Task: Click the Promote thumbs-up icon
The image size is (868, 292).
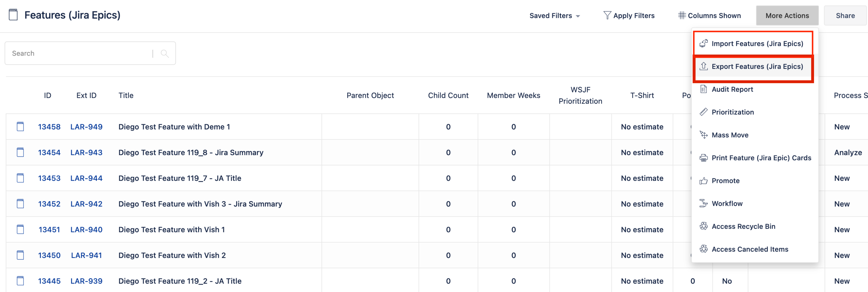Action: coord(703,181)
